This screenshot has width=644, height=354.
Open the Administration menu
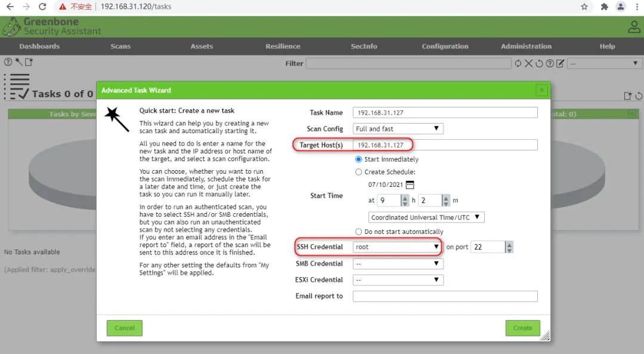point(526,47)
